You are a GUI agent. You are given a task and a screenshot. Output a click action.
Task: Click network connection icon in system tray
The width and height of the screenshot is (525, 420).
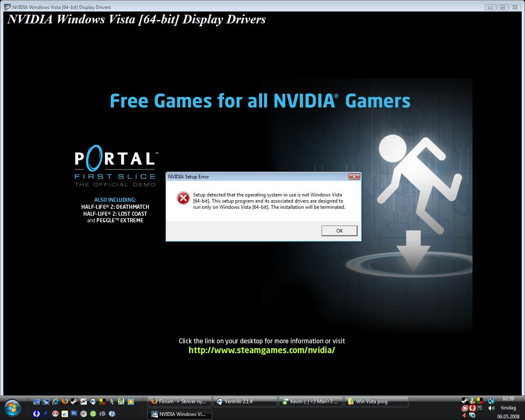[491, 401]
